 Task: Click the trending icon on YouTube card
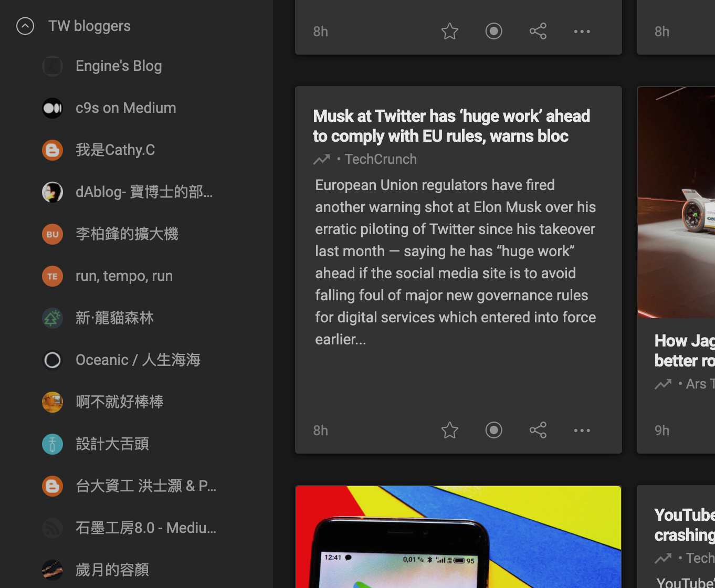coord(663,558)
